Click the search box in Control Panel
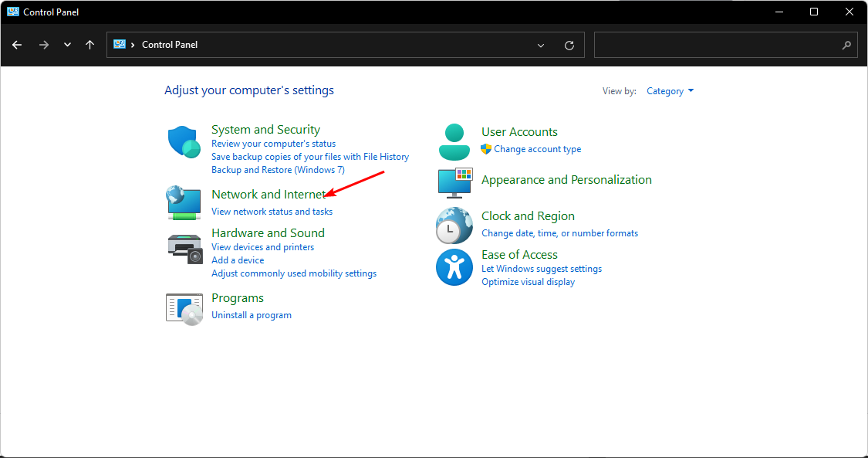The width and height of the screenshot is (868, 458). 725,45
